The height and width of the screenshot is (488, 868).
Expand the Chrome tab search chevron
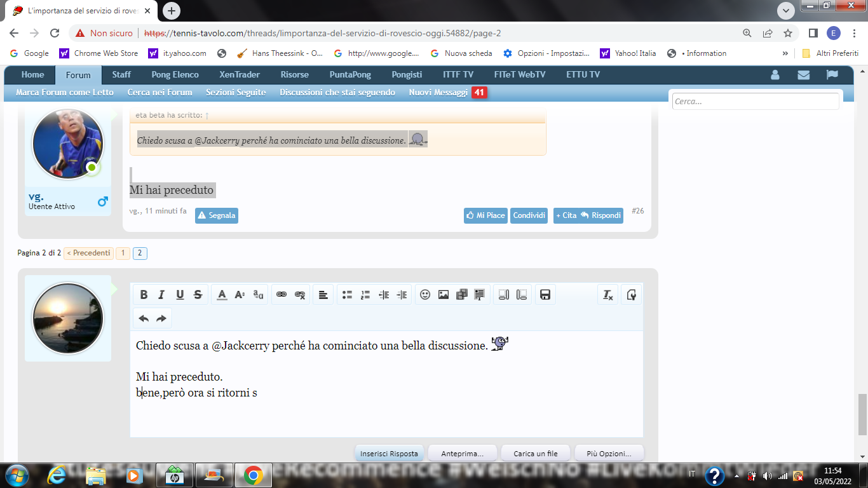[x=786, y=11]
